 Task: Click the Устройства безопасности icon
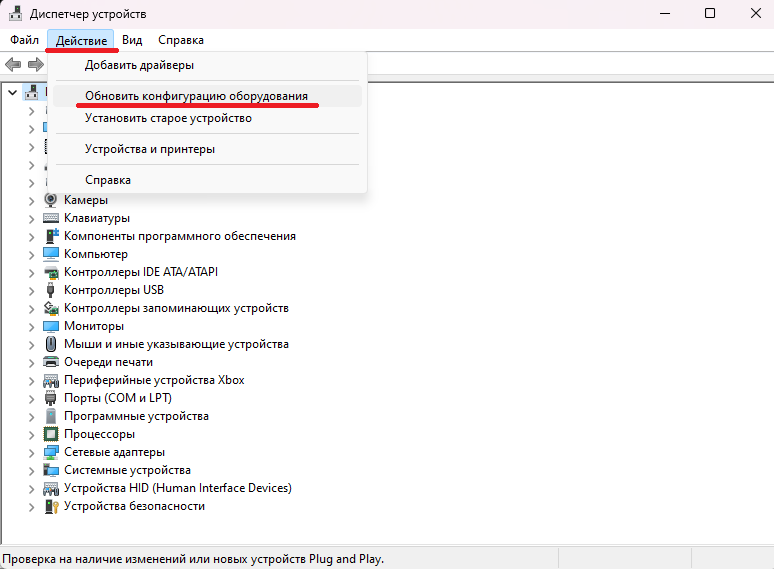(52, 506)
